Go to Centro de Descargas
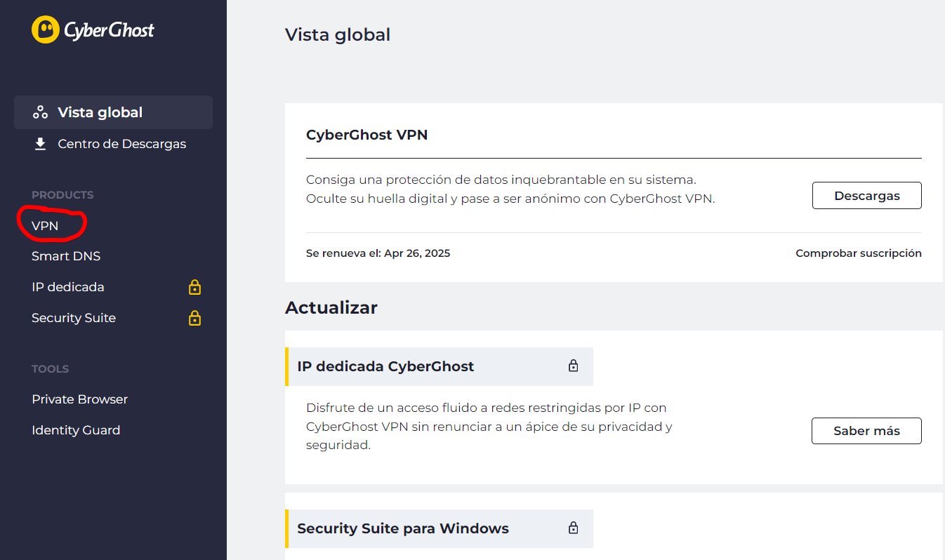The height and width of the screenshot is (560, 945). pyautogui.click(x=121, y=144)
